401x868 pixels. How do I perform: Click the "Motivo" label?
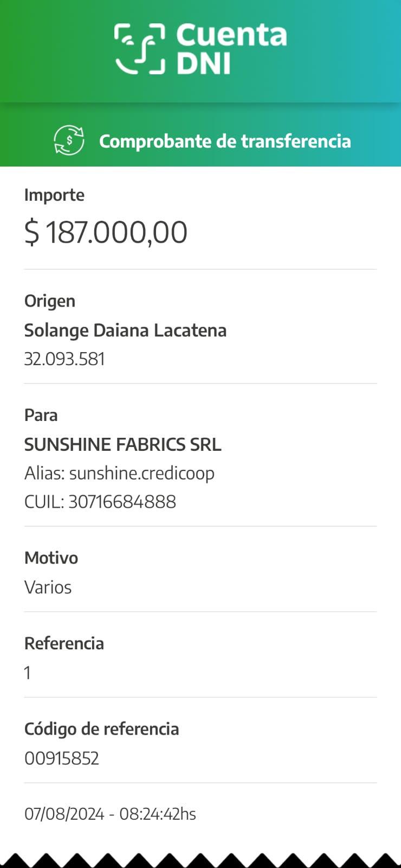(51, 558)
